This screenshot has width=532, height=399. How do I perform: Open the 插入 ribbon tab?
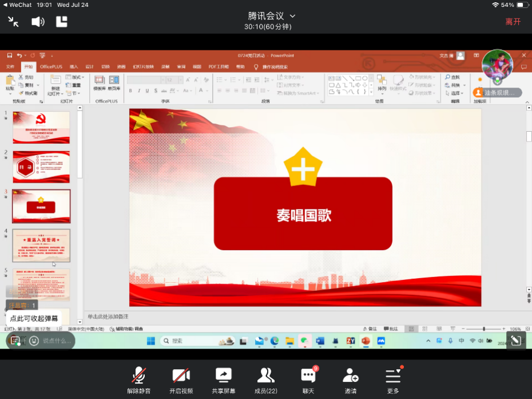[74, 66]
